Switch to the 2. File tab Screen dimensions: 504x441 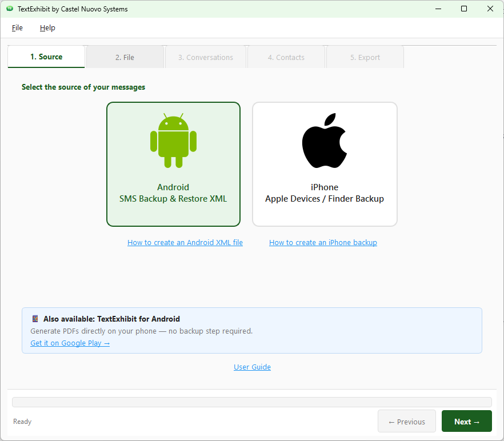coord(125,58)
